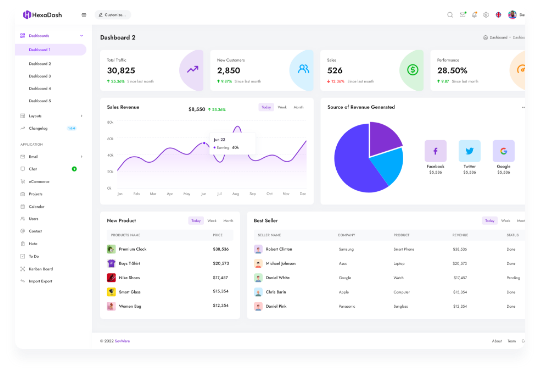Open the mail envelope icon in header
Viewport: 540px width, 374px height.
coord(463,14)
